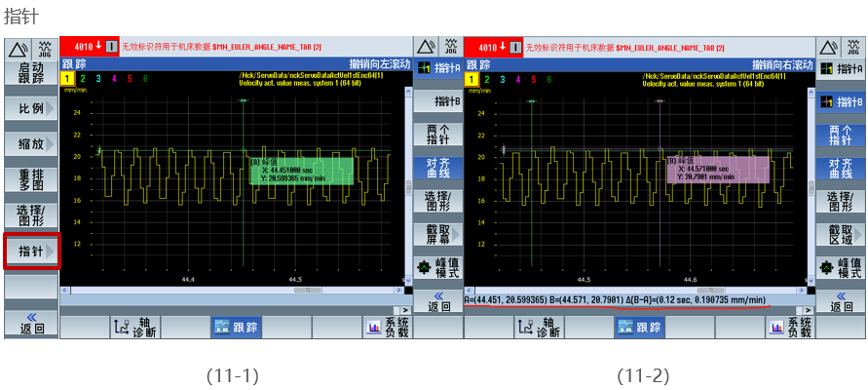868x390 pixels.
Task: Click the '>' extension arrow in figure 11-1
Action: 405,310
